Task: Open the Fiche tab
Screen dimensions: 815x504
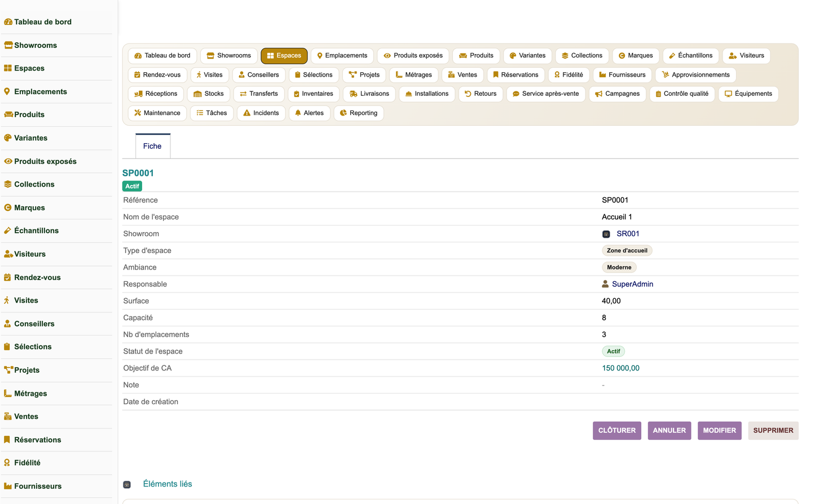Action: pyautogui.click(x=153, y=146)
